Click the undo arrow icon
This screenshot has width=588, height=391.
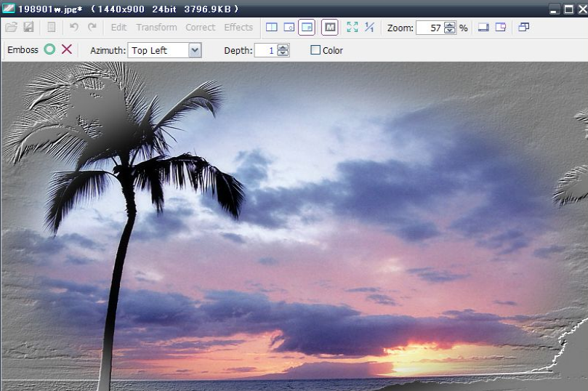(x=73, y=28)
